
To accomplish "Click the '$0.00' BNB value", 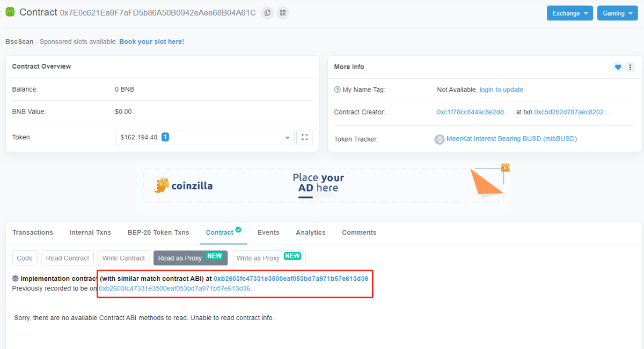I will [123, 112].
